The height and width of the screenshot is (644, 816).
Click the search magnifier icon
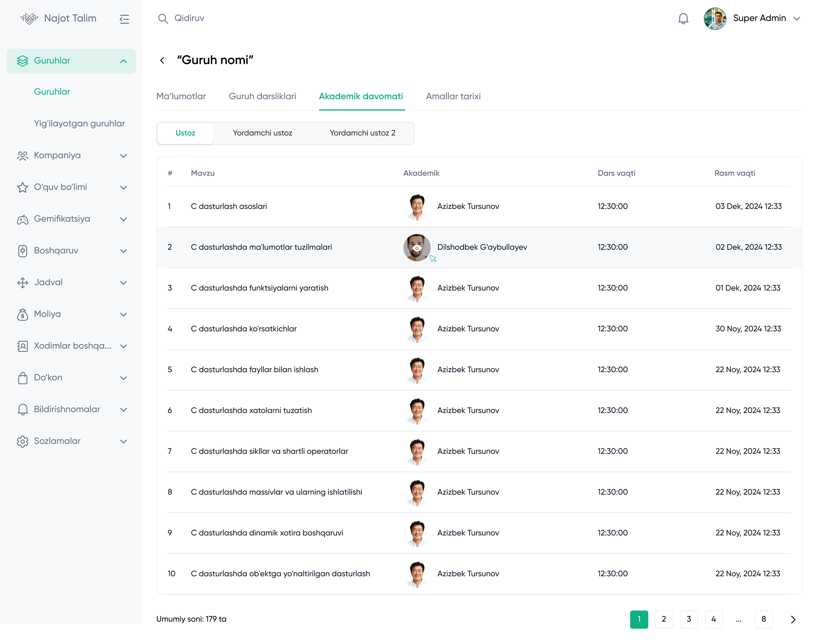pyautogui.click(x=163, y=18)
